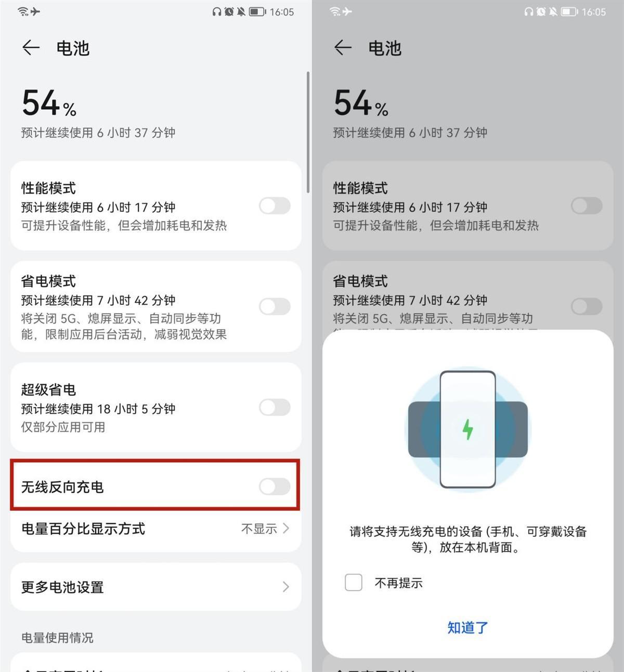Tap the wireless charging illustration in the dialog
Image resolution: width=624 pixels, height=672 pixels.
(467, 430)
